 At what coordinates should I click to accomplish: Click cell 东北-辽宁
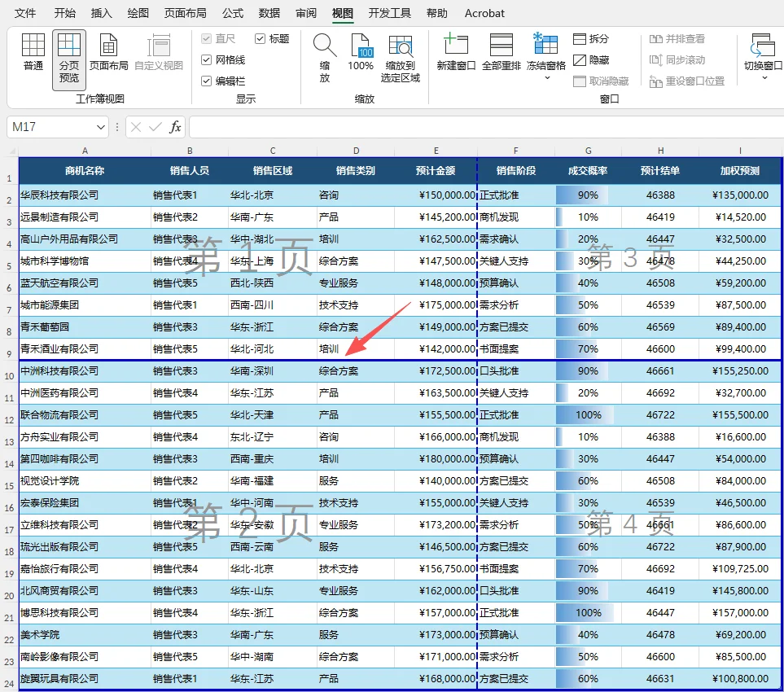(x=273, y=437)
